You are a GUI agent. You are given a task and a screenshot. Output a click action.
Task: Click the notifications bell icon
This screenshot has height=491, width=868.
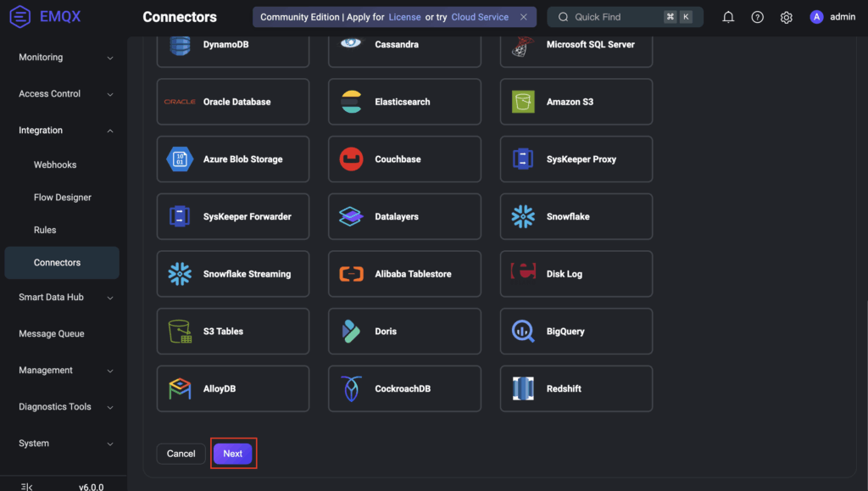(x=728, y=17)
